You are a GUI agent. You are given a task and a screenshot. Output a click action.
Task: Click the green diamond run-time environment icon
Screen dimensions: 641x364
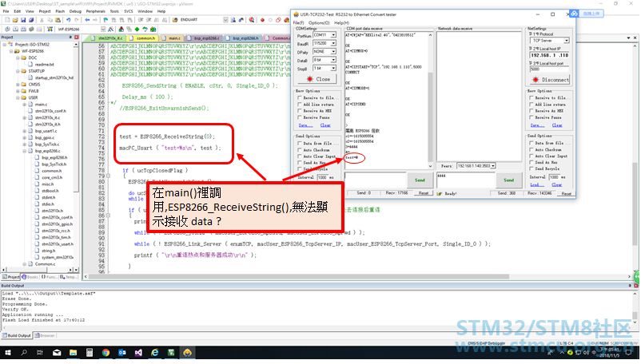(137, 30)
